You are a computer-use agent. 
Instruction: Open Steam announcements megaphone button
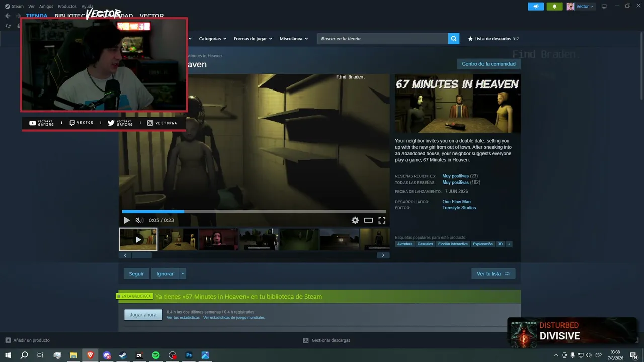tap(536, 7)
